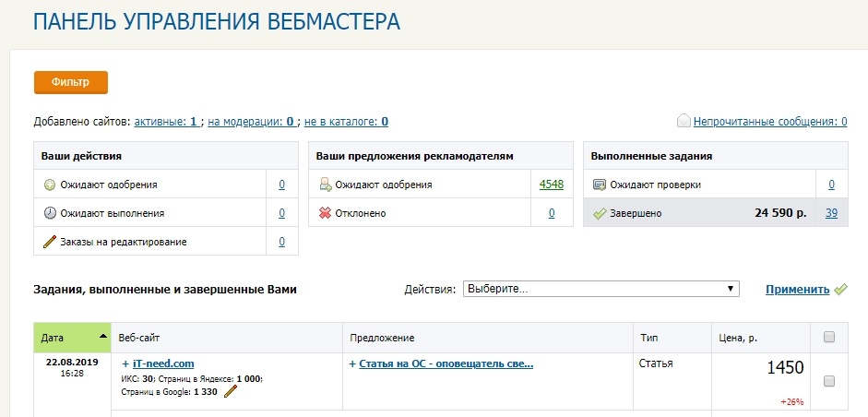Click the Ожидают проверки monitor icon
This screenshot has height=417, width=868.
[600, 185]
